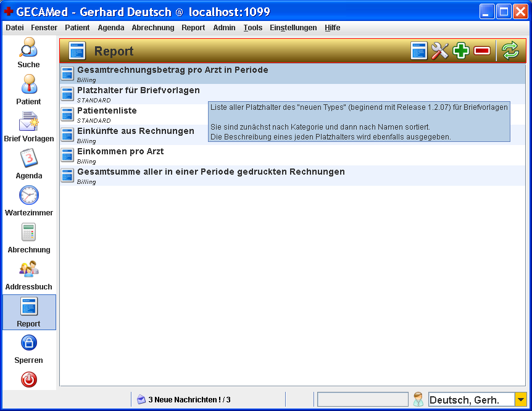The height and width of the screenshot is (411, 532).
Task: Refresh the report list
Action: pyautogui.click(x=510, y=51)
